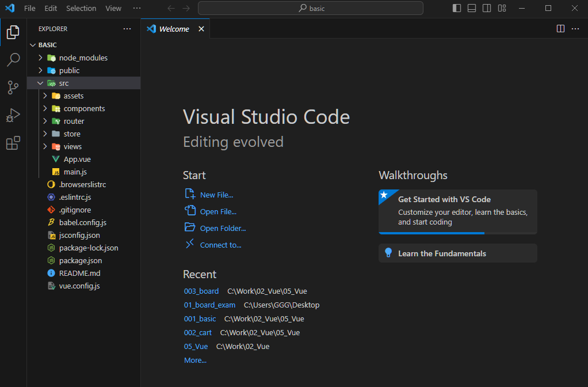Click the split editor right icon

tap(560, 29)
